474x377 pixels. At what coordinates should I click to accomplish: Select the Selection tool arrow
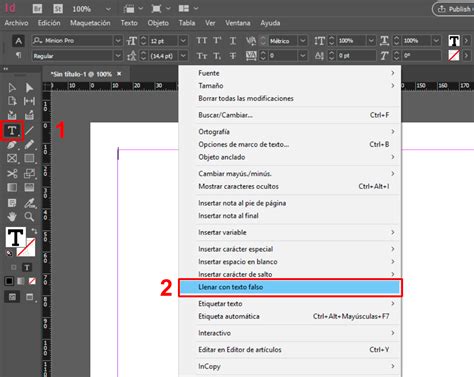12,88
